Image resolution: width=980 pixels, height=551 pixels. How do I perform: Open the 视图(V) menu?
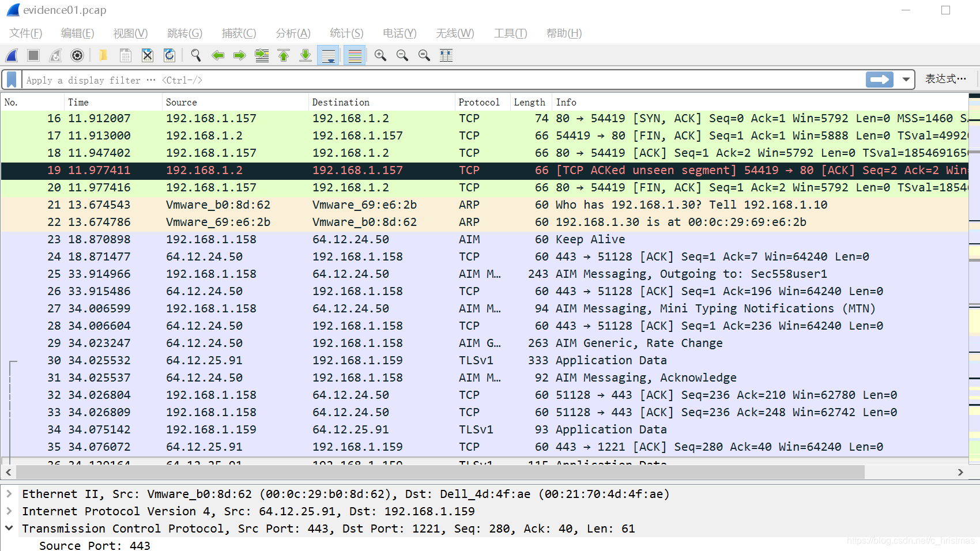[131, 33]
